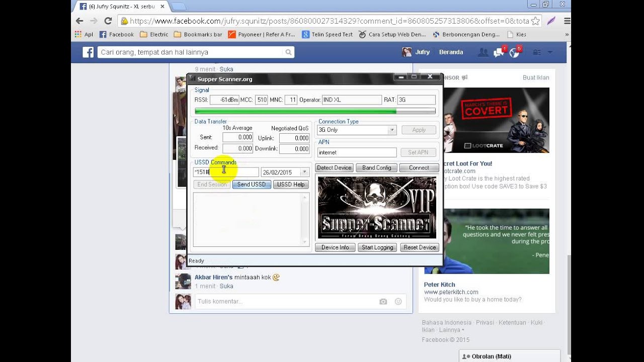Viewport: 644px width, 362px height.
Task: Go back with the browser back arrow
Action: [x=79, y=21]
